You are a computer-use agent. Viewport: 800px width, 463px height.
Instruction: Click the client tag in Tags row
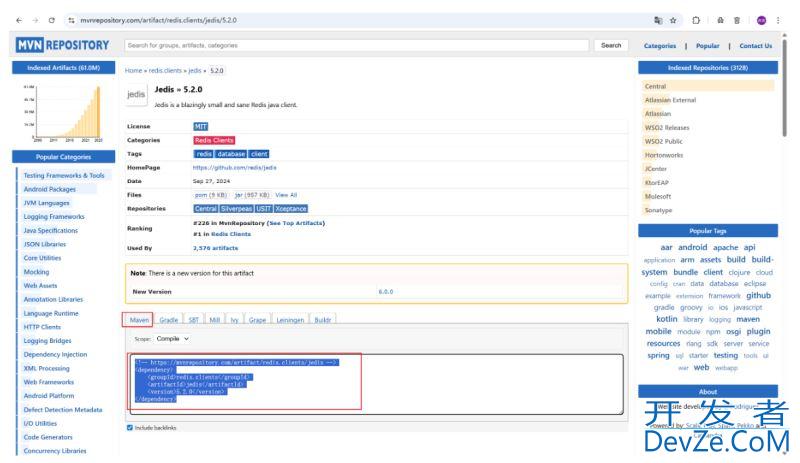coord(259,154)
